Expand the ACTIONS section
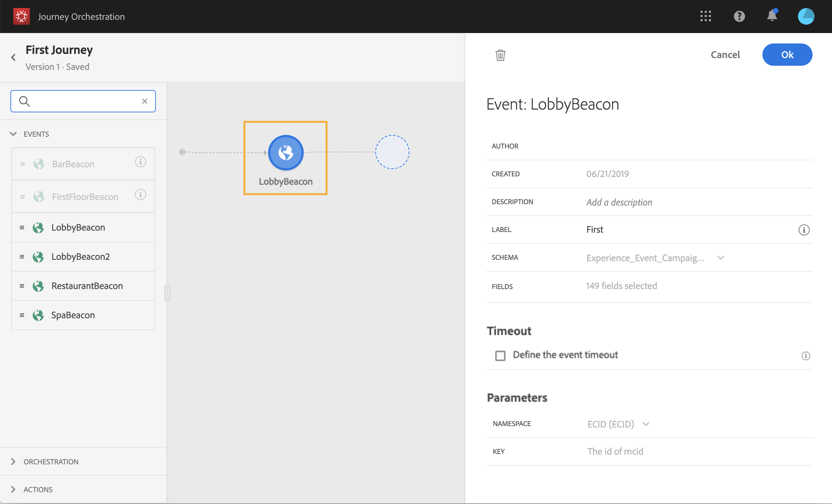Viewport: 832px width, 504px height. click(13, 489)
